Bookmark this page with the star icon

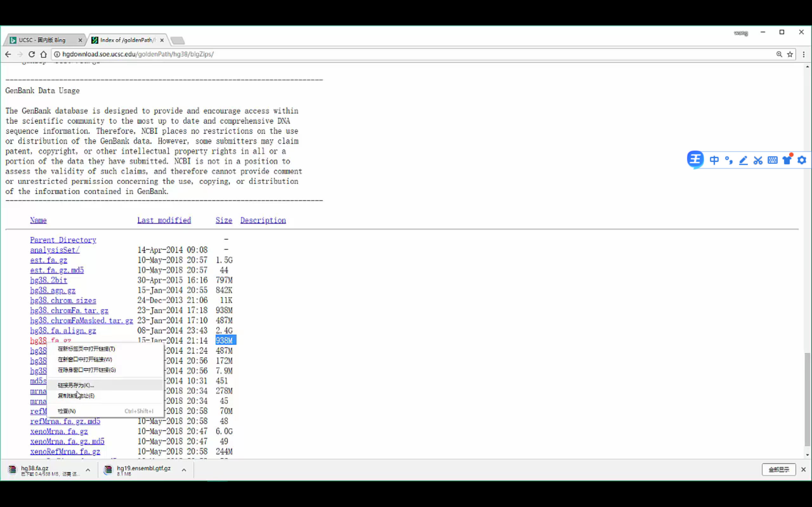790,54
